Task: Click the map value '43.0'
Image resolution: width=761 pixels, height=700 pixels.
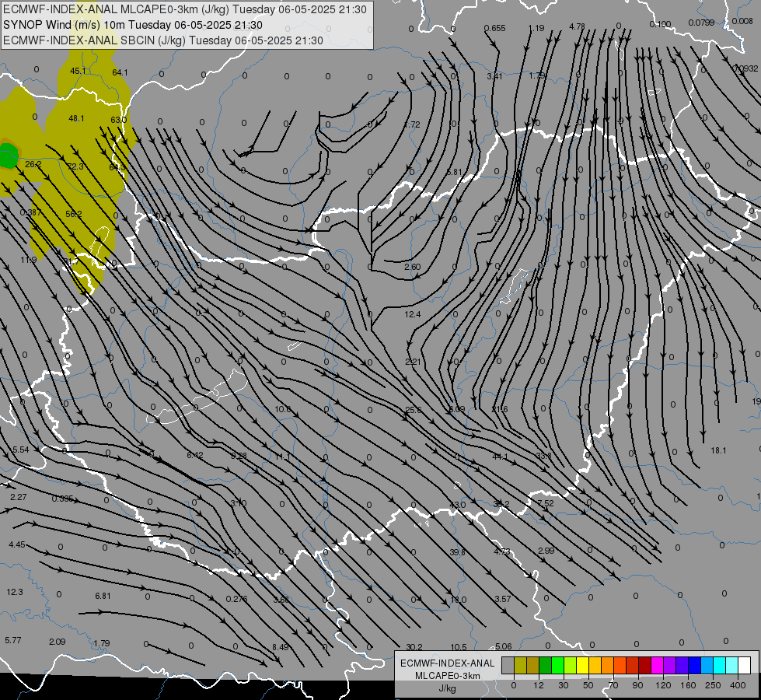Action: pos(457,505)
